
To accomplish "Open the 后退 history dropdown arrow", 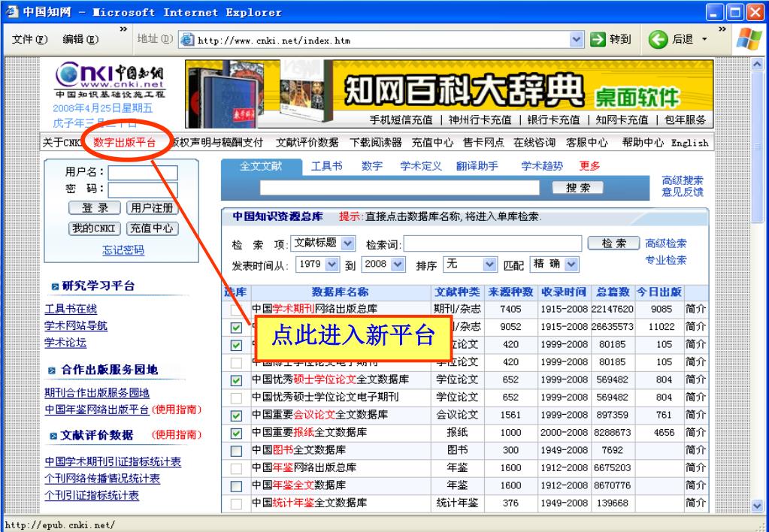I will pos(705,39).
